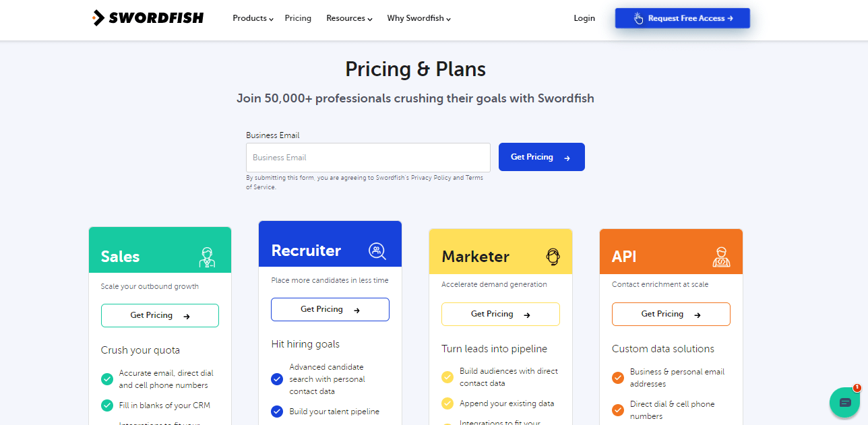Image resolution: width=868 pixels, height=425 pixels.
Task: Click Get Pricing on the Recruiter plan
Action: [330, 309]
